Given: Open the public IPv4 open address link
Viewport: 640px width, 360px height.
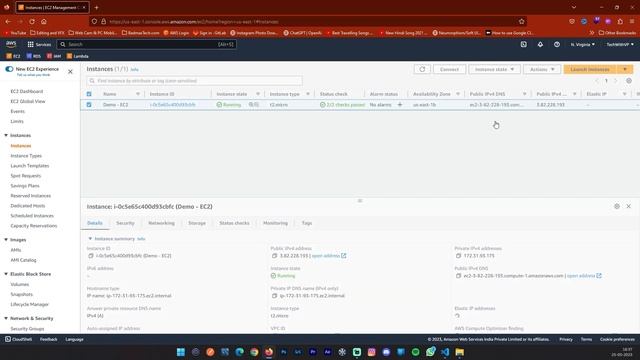Looking at the screenshot, I should (x=329, y=256).
